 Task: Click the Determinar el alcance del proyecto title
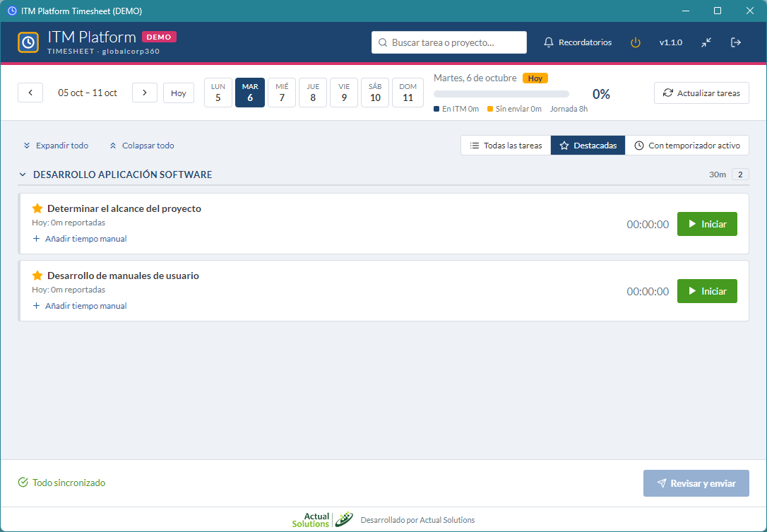124,208
